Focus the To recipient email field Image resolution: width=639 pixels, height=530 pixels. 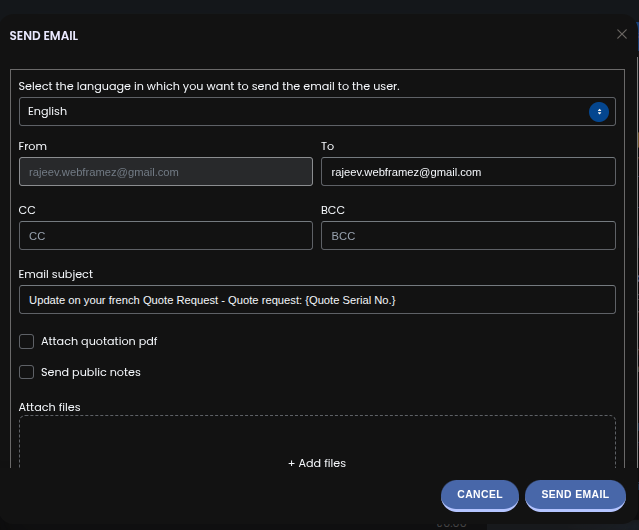pos(467,172)
